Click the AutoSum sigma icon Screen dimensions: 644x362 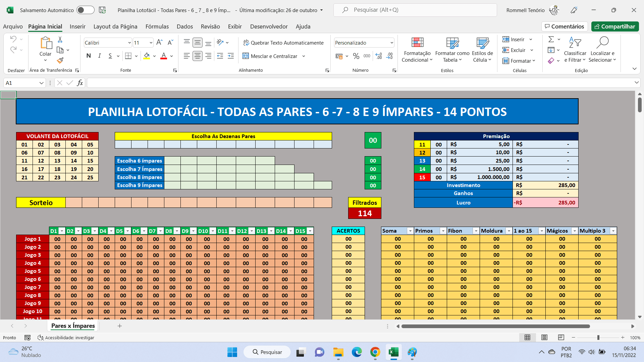pos(551,39)
